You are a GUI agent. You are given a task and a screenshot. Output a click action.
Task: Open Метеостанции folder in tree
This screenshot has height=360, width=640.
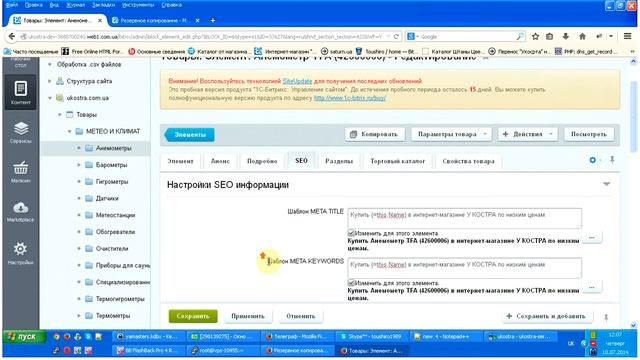pyautogui.click(x=115, y=215)
